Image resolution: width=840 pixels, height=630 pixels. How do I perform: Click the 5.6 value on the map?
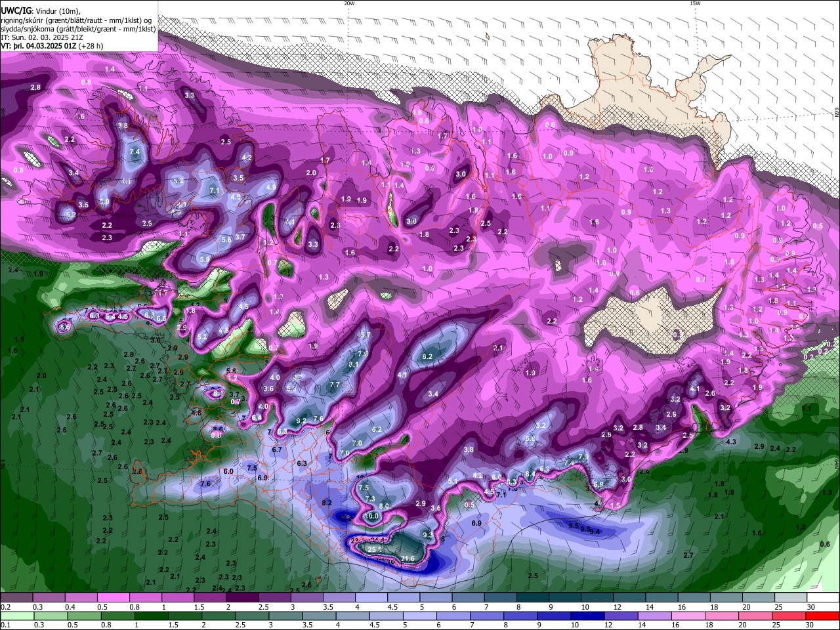click(226, 240)
